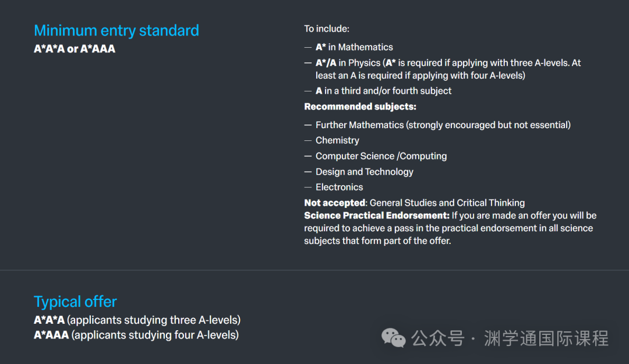629x364 pixels.
Task: Select the "A*A*A or A*AAA" grade text
Action: point(75,49)
